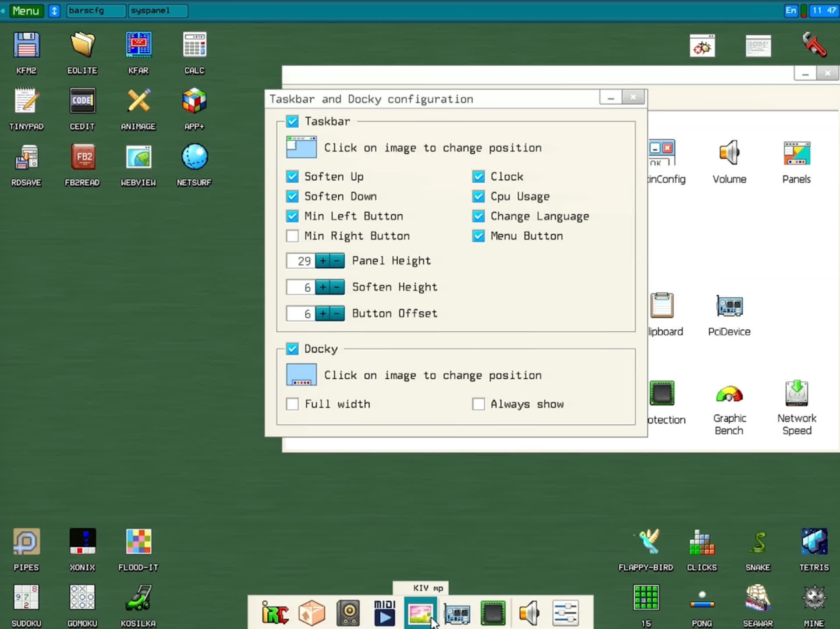The image size is (840, 629).
Task: Click the IRC client icon in the dock
Action: 275,612
